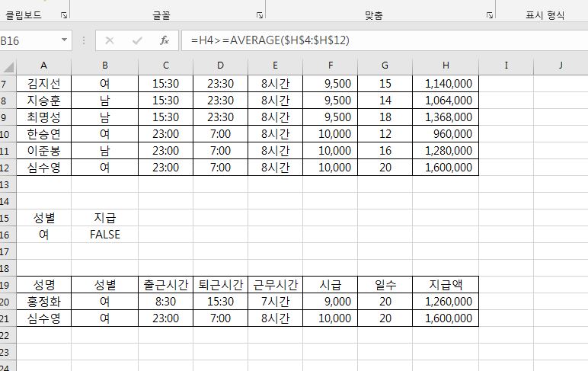Click cell A15 labeled 성별
Viewport: 588px width, 371px height.
point(43,218)
